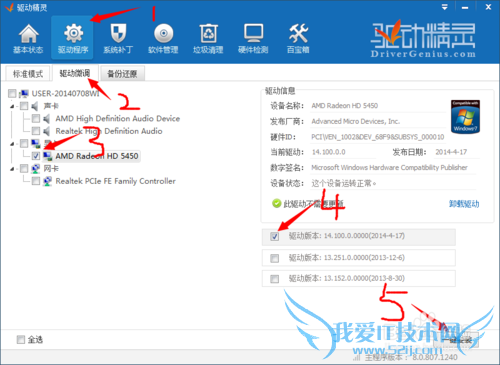The height and width of the screenshot is (365, 500).
Task: Switch to the 驱动微调 tab
Action: [75, 73]
